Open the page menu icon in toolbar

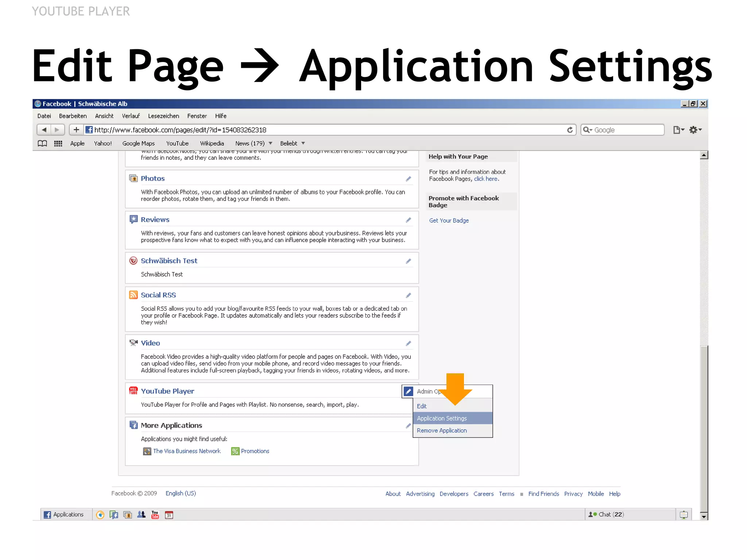point(678,130)
